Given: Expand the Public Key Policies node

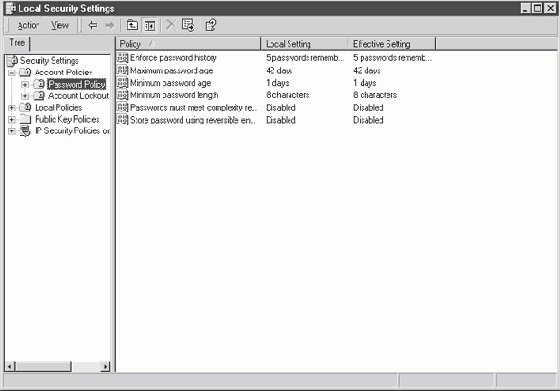Looking at the screenshot, I should [x=12, y=120].
